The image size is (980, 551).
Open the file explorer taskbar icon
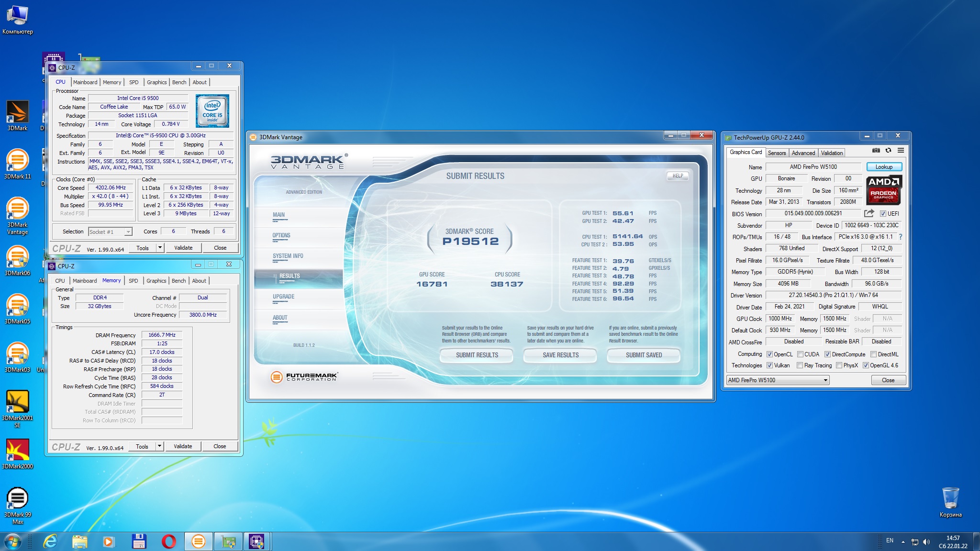[x=80, y=541]
